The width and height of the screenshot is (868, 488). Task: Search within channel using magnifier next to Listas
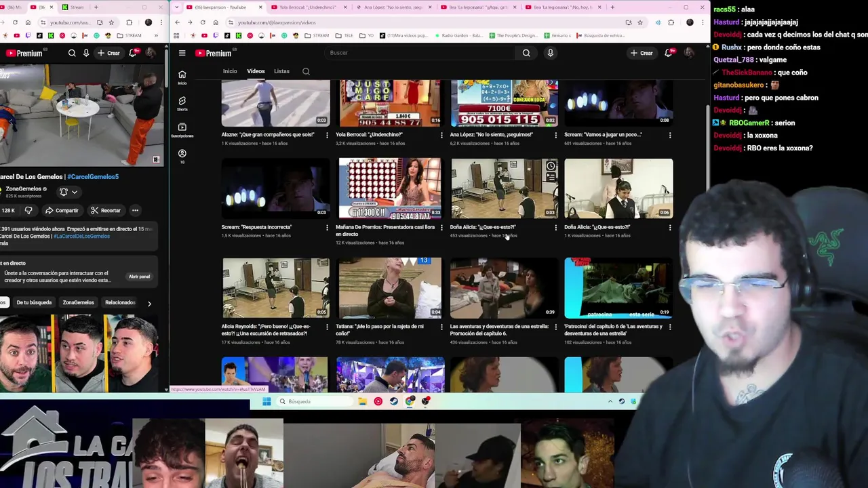click(x=306, y=71)
